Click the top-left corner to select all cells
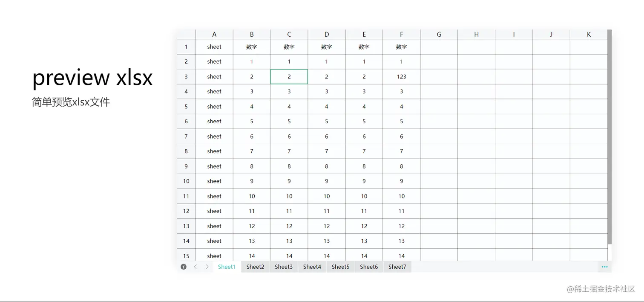This screenshot has width=644, height=302. (x=186, y=34)
